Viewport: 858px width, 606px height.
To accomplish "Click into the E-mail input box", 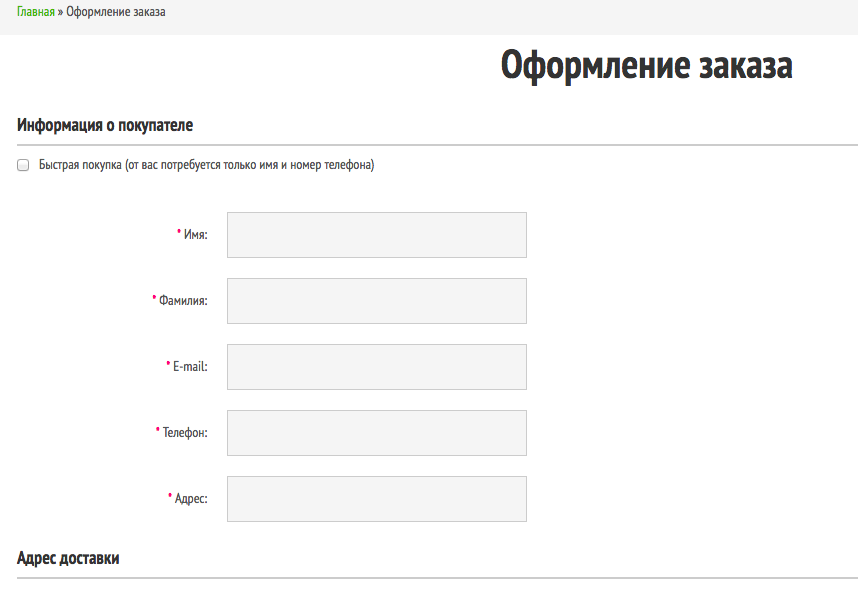I will click(376, 367).
